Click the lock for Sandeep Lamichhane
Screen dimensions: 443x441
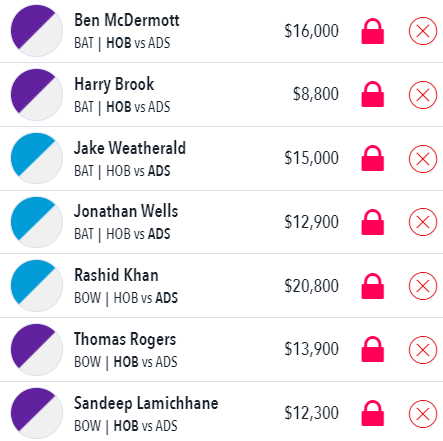point(373,413)
